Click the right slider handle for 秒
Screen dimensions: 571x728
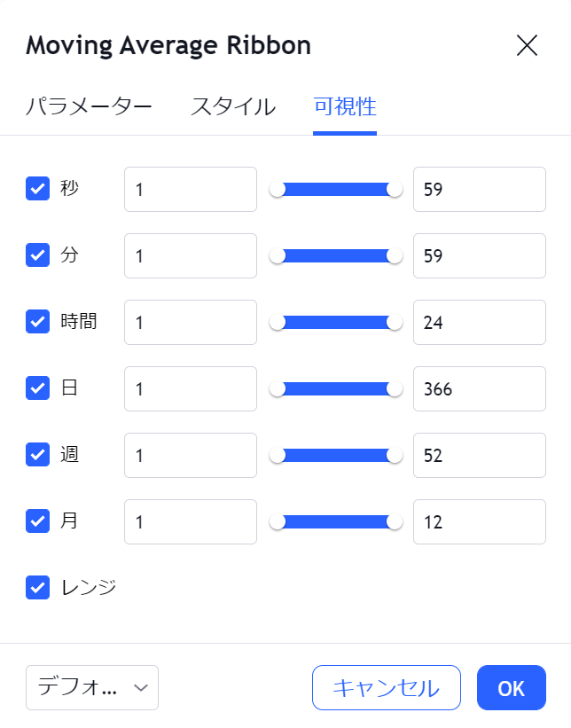395,189
